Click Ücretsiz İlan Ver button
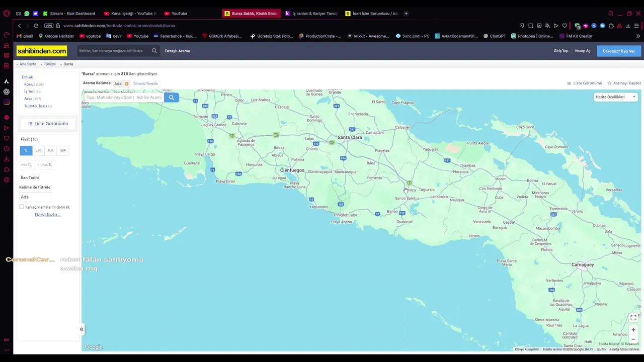Viewport: 644px width, 362px height. (619, 51)
